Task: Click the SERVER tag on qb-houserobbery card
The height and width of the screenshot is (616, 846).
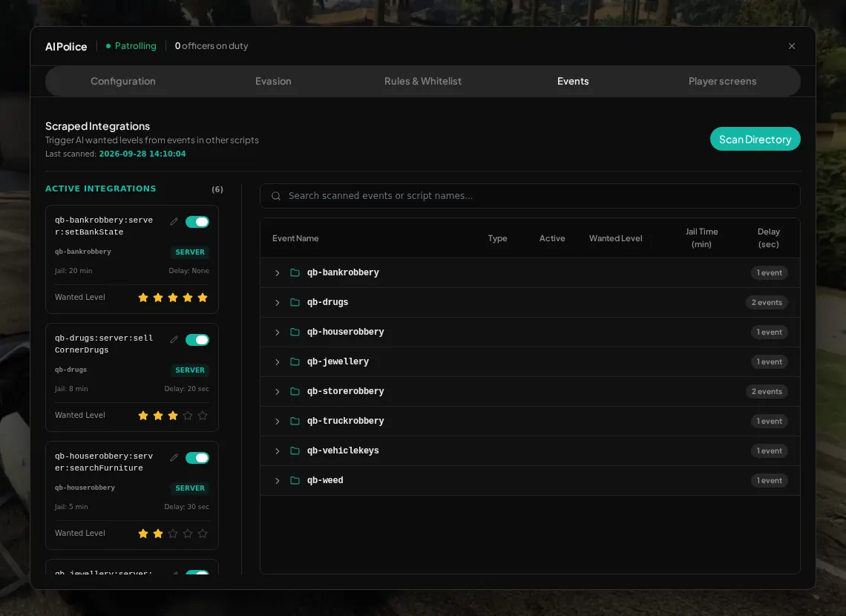Action: [x=190, y=488]
